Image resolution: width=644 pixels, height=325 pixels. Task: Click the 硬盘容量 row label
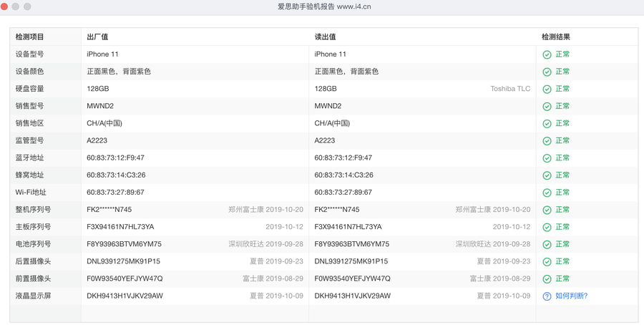29,89
